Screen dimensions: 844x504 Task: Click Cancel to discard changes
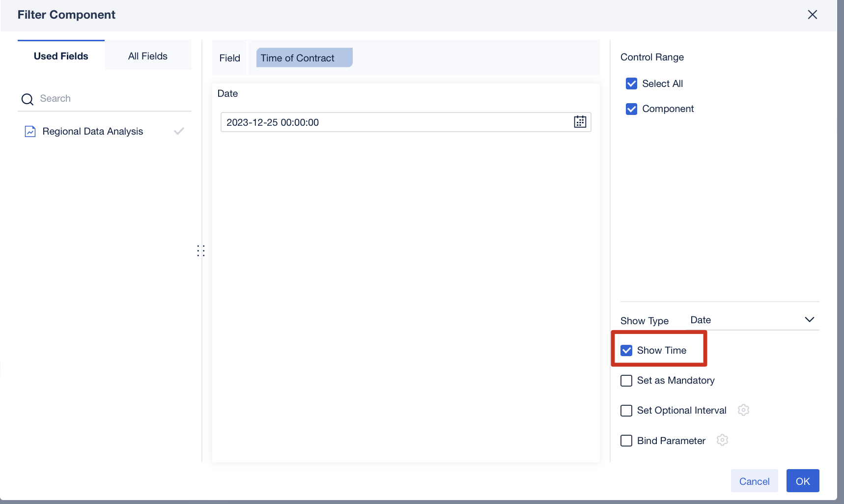[754, 481]
